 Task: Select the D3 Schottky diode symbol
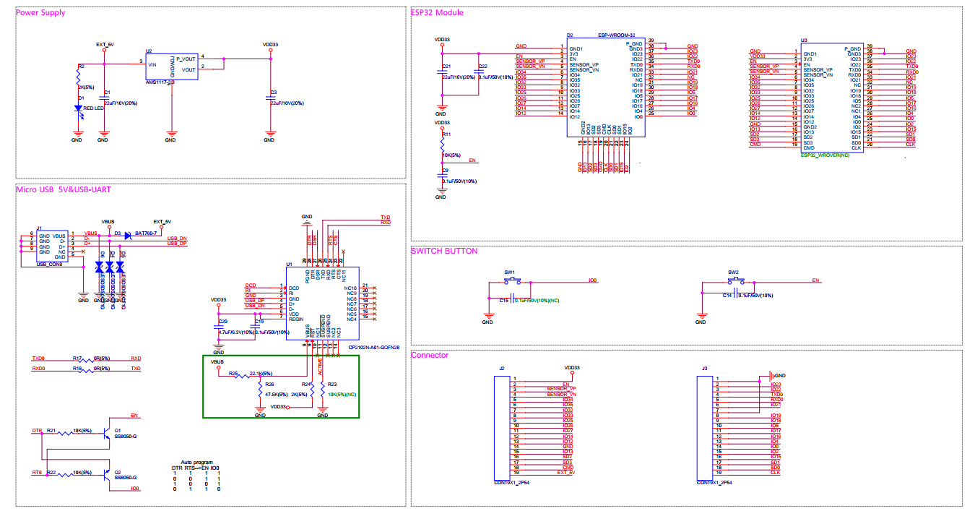(x=128, y=234)
